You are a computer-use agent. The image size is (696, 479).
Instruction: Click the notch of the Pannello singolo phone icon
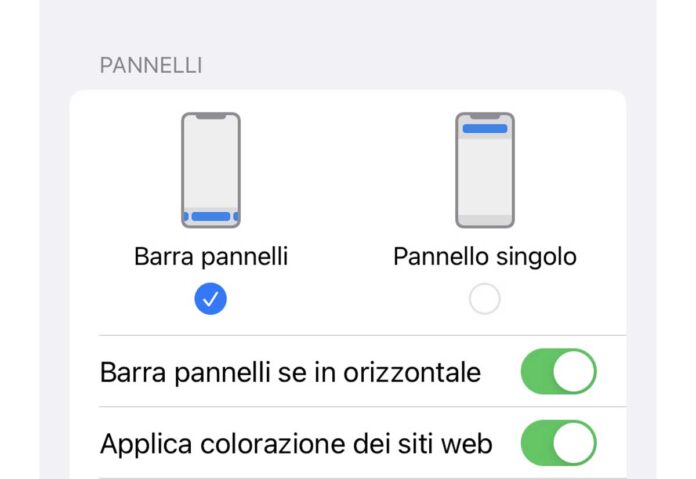click(x=485, y=116)
